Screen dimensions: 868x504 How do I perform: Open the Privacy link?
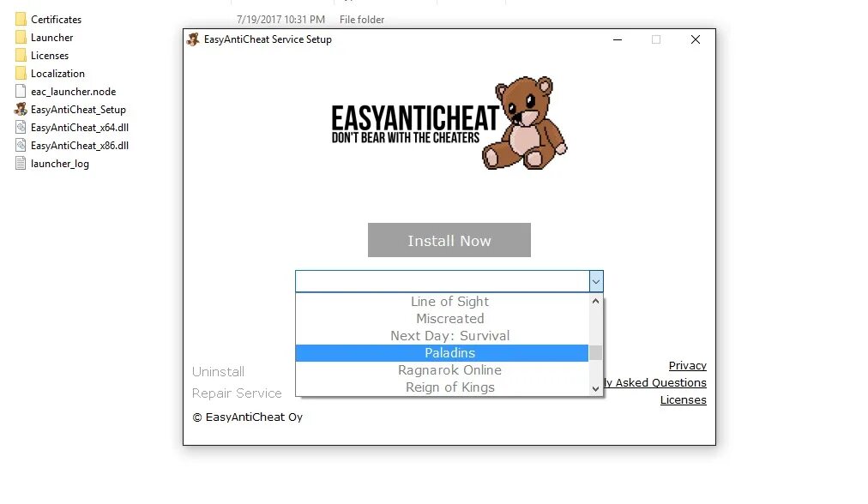pyautogui.click(x=688, y=366)
